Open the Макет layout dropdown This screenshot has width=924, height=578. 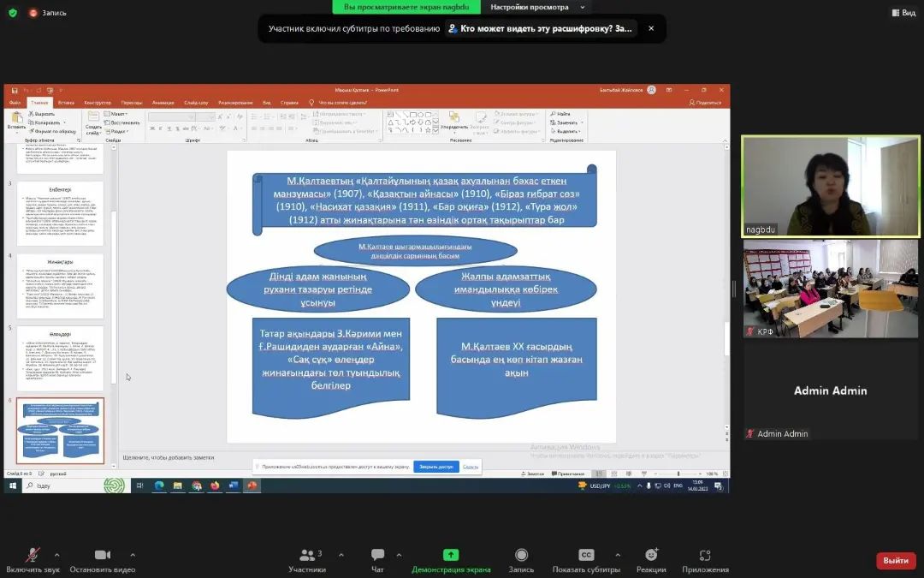115,114
